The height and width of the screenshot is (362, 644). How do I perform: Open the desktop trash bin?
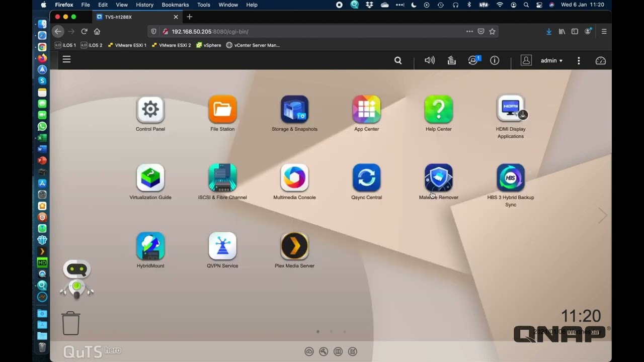tap(71, 323)
